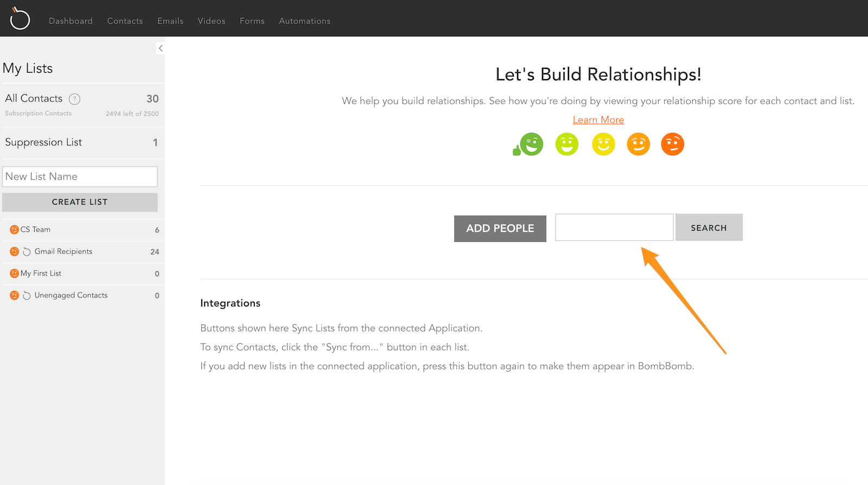Click the CS Team count 6
The height and width of the screenshot is (485, 868).
click(x=157, y=230)
